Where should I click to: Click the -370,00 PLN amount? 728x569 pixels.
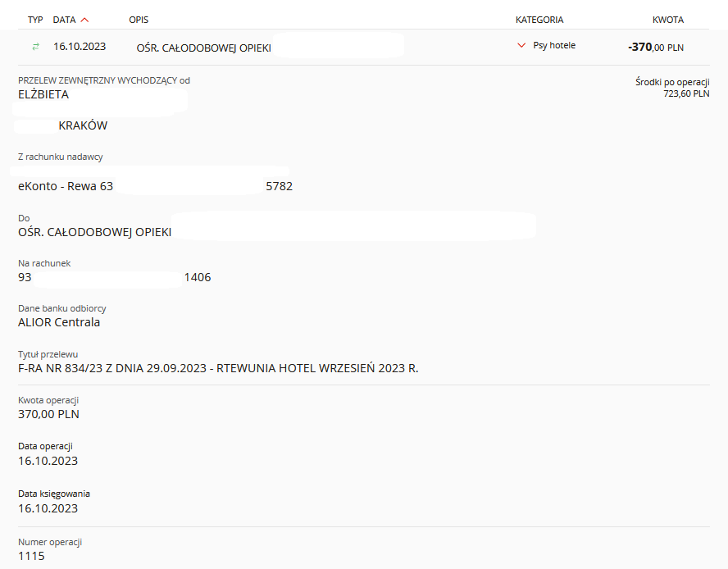coord(656,47)
